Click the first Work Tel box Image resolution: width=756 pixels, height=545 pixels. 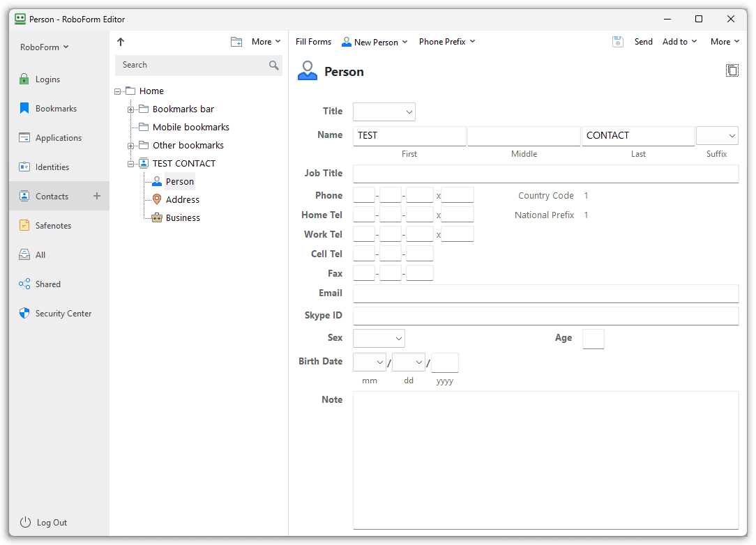point(364,234)
